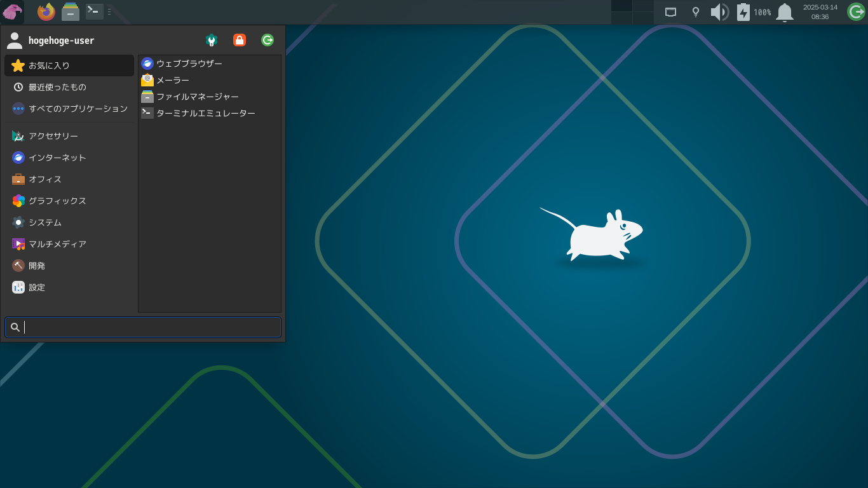This screenshot has width=868, height=488.
Task: Launch メーラー mail client from favorites
Action: [210, 80]
